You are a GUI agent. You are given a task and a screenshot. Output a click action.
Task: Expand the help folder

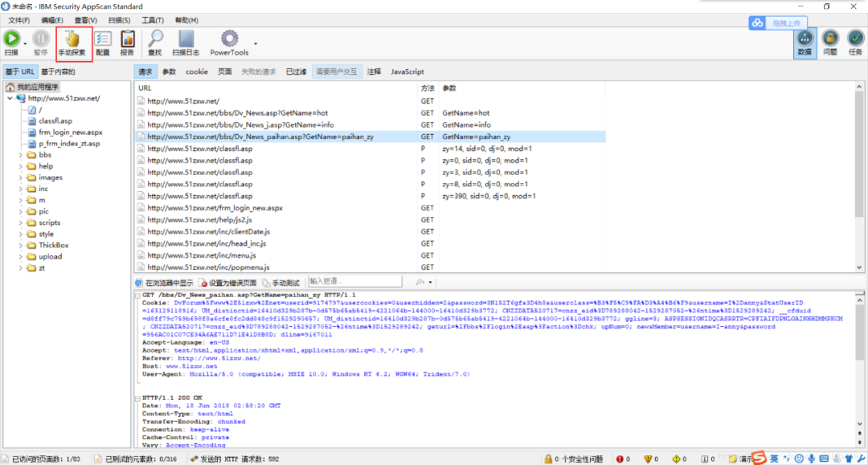point(21,166)
